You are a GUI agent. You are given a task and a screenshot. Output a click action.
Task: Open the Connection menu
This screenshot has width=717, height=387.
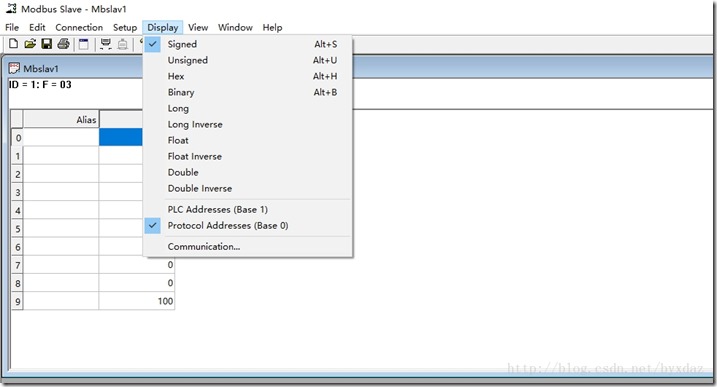pos(79,27)
